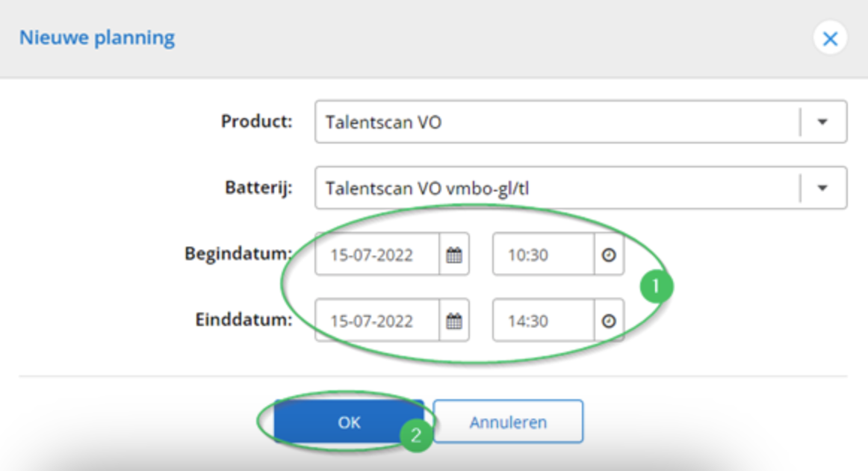Open the Begindatum calendar picker
The image size is (868, 471).
click(x=454, y=255)
